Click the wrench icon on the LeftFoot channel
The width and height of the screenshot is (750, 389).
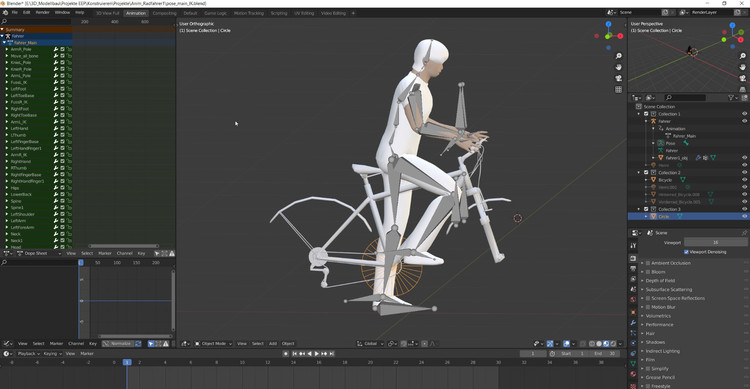tap(56, 89)
